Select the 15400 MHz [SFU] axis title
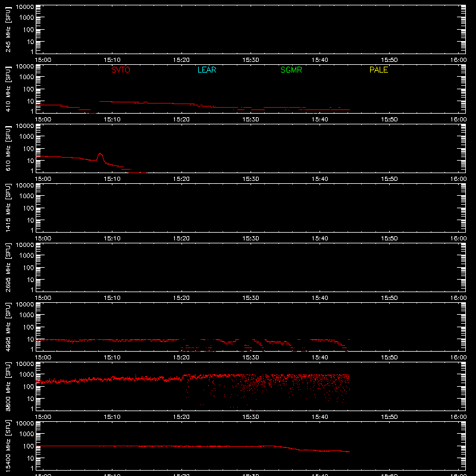476x476 pixels. [x=8, y=446]
